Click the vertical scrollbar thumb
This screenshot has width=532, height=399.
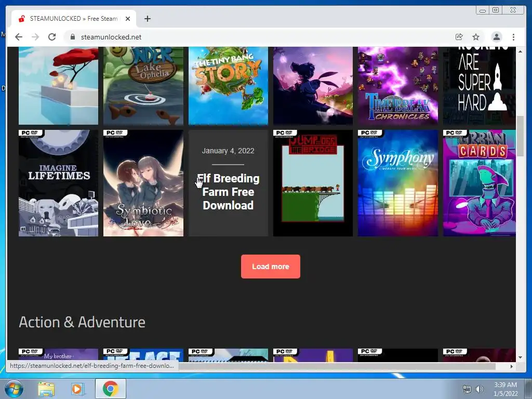[520, 136]
